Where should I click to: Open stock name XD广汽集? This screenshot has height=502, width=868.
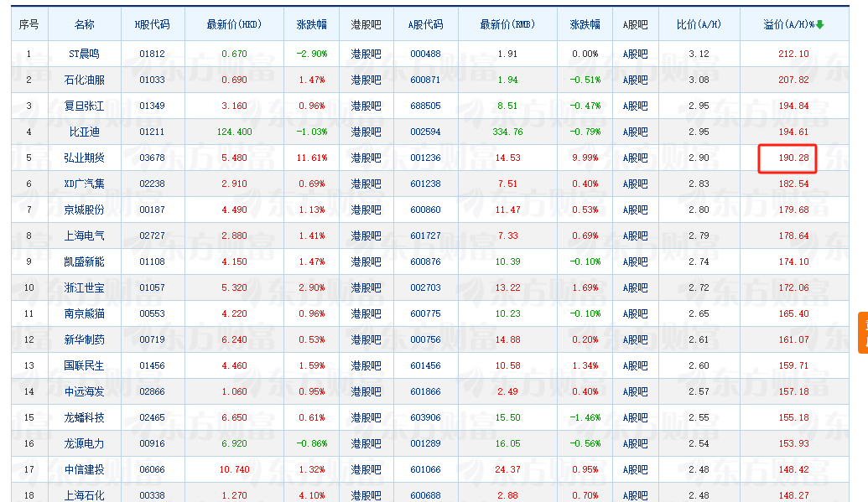pyautogui.click(x=84, y=184)
